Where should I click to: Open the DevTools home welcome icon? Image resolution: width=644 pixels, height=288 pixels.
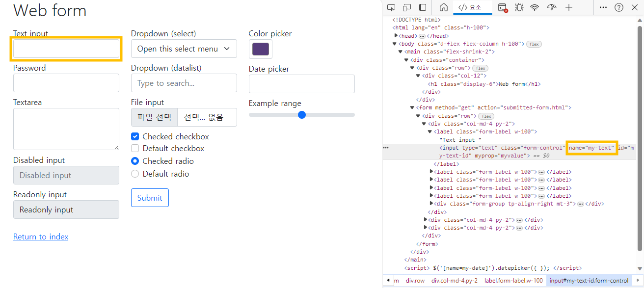point(443,7)
